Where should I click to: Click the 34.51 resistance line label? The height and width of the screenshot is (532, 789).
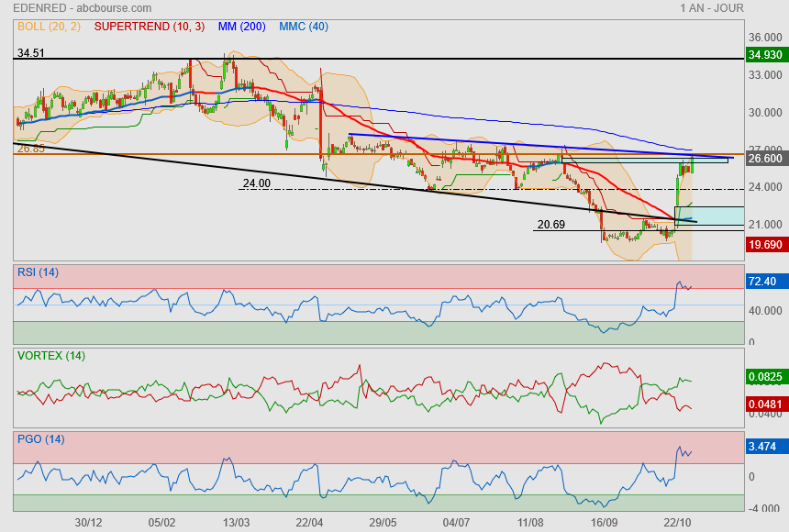(x=31, y=53)
